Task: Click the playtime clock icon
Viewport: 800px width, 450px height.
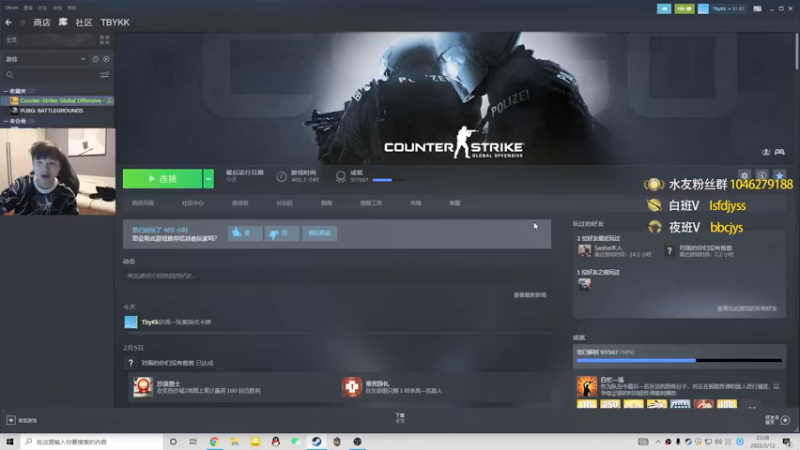Action: (281, 177)
